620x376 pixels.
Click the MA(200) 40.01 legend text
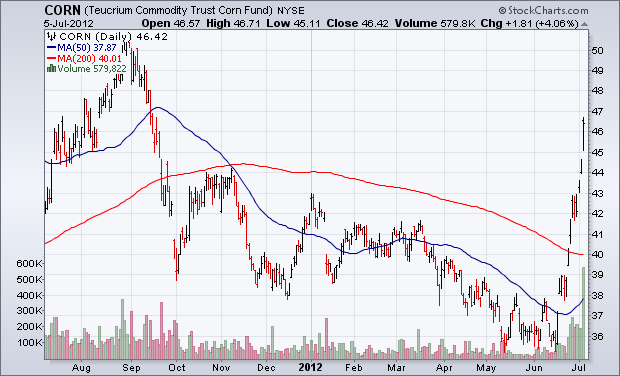(x=89, y=59)
